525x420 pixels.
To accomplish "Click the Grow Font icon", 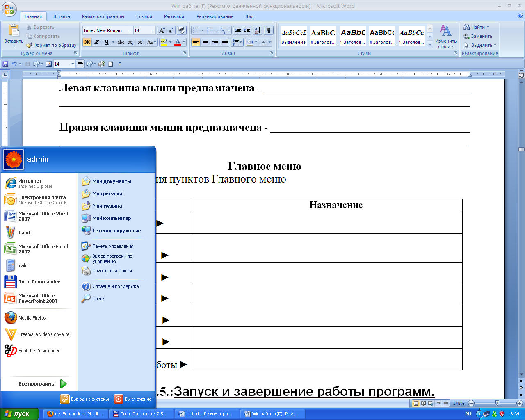I will pyautogui.click(x=162, y=31).
